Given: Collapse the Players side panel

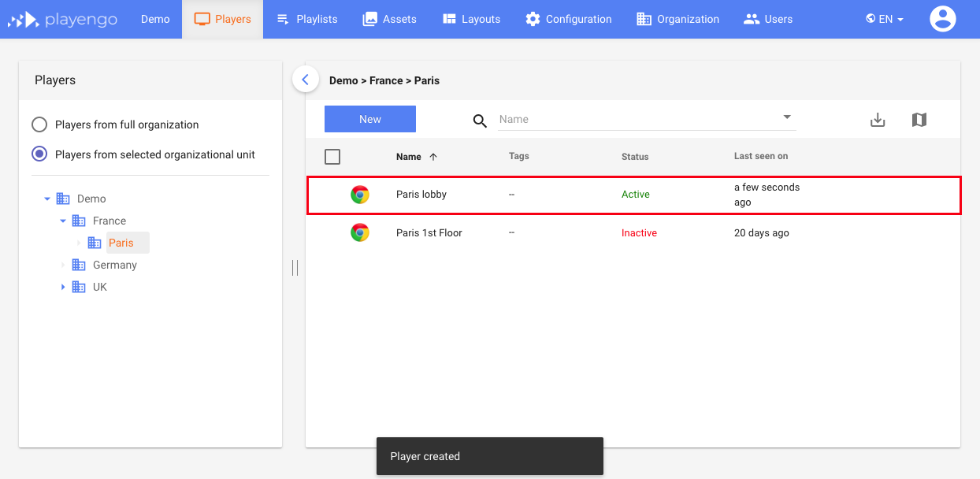Looking at the screenshot, I should pyautogui.click(x=306, y=79).
